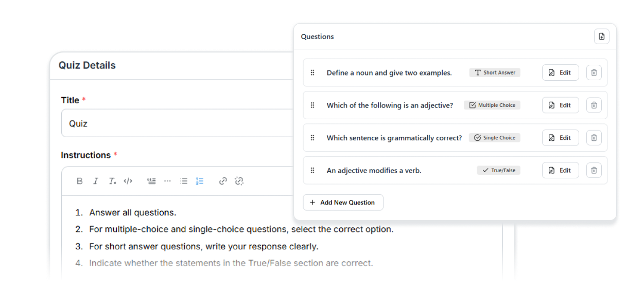The width and height of the screenshot is (644, 293).
Task: Select the 'Answer all questions.' instruction line
Action: coord(132,212)
